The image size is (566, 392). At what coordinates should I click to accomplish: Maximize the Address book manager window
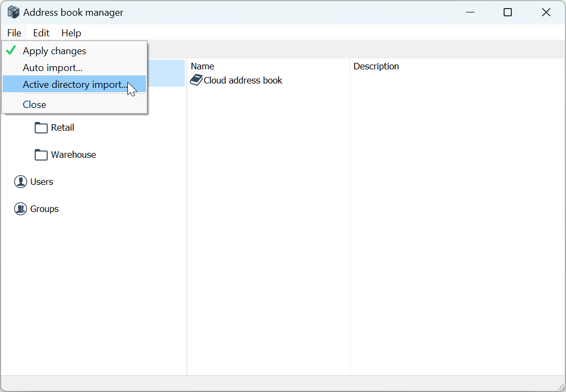coord(507,12)
